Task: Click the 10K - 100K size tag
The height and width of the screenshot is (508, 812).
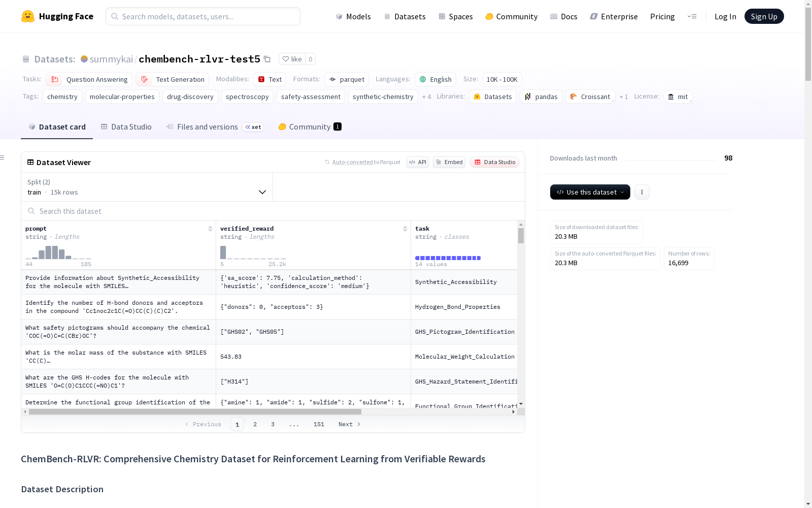Action: (502, 79)
